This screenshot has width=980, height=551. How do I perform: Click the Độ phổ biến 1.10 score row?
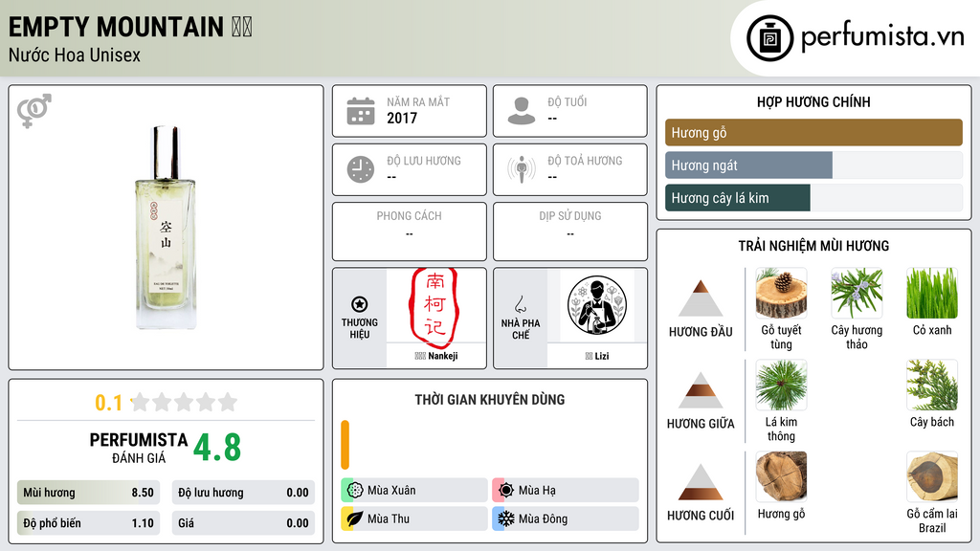88,523
